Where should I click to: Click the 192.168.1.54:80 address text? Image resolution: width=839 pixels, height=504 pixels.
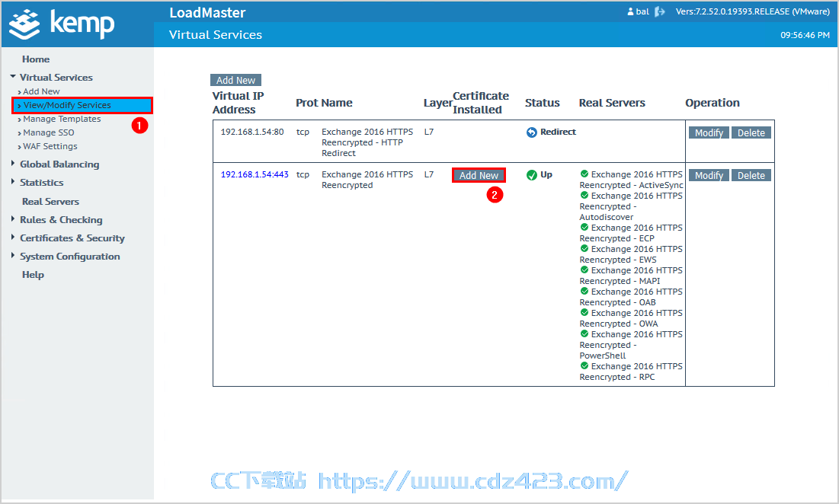(252, 132)
